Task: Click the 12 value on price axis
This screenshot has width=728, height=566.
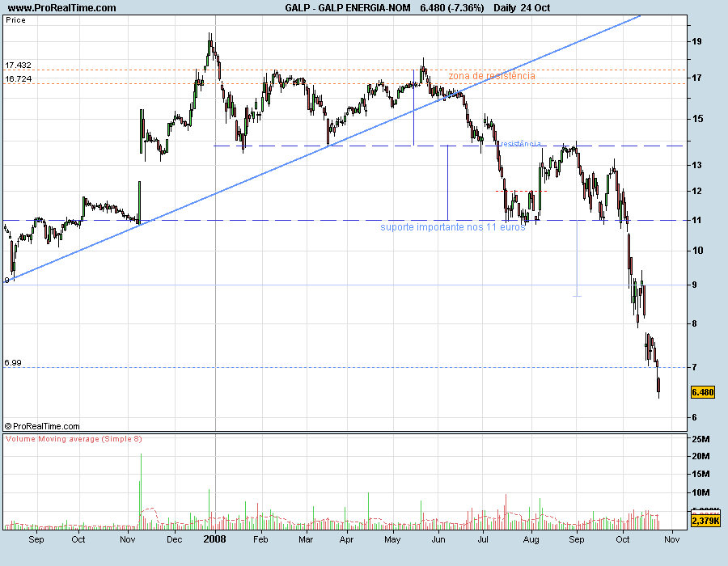Action: (x=696, y=191)
